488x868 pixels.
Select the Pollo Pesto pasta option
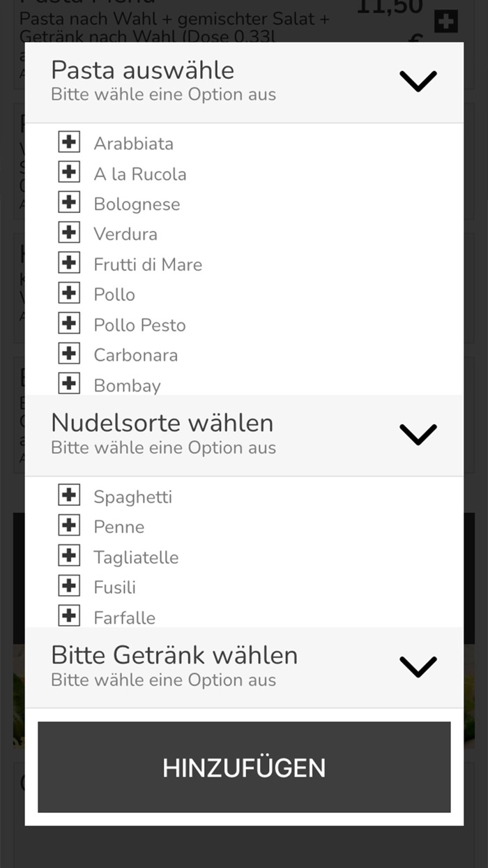[139, 324]
